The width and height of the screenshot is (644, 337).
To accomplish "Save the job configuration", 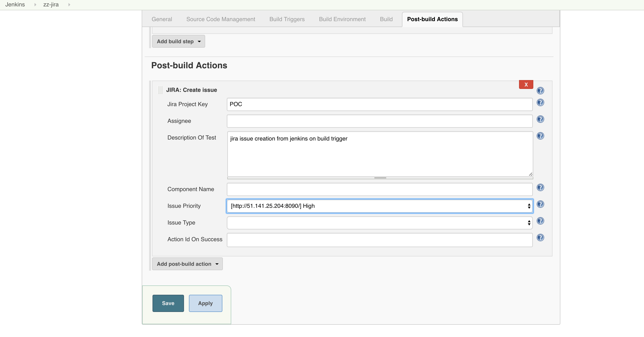I will coord(168,304).
